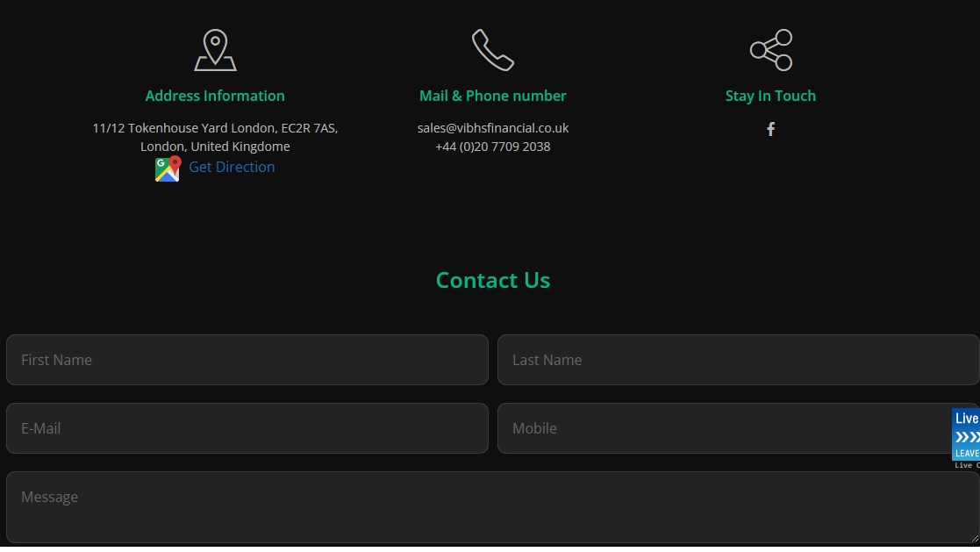
Task: Focus the Last Name field
Action: point(738,360)
